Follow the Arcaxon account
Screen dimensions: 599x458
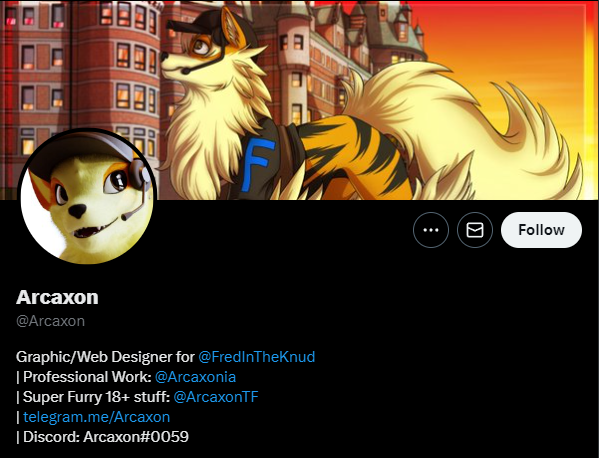point(541,230)
